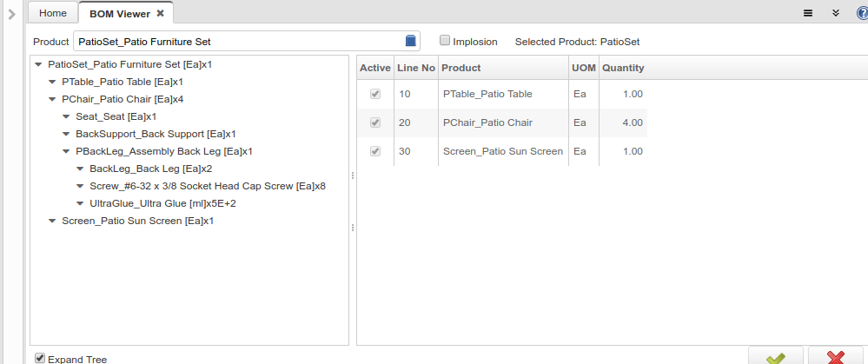The image size is (868, 364).
Task: Open the hamburger menu in top toolbar
Action: [x=807, y=13]
